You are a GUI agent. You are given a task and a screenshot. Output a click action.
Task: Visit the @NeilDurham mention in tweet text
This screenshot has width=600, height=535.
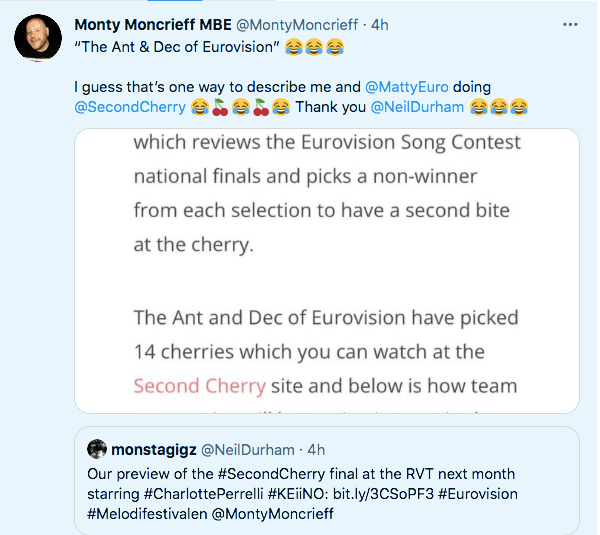417,106
